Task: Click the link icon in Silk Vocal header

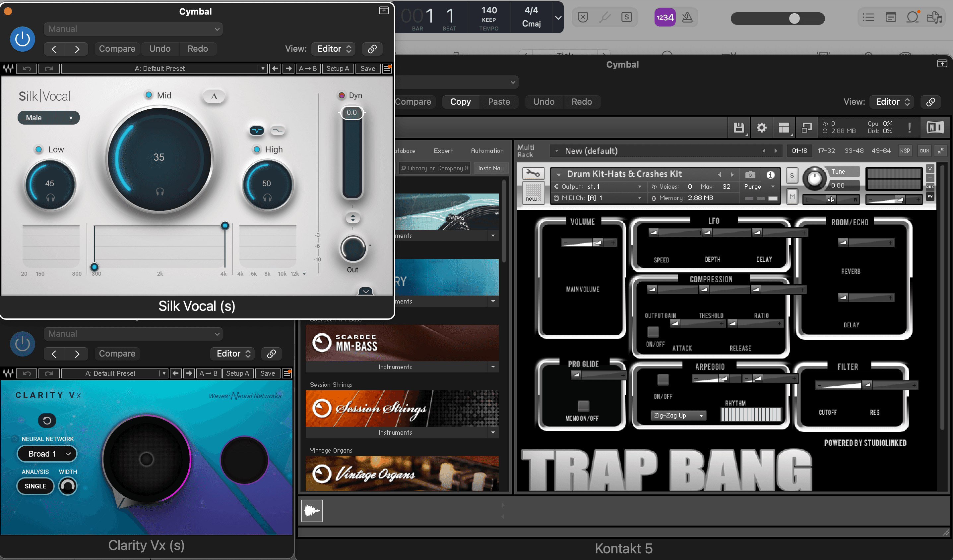Action: 372,49
